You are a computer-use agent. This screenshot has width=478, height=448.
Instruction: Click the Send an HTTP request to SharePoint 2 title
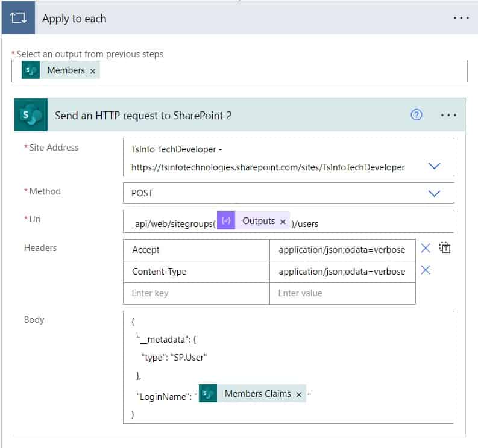(x=143, y=116)
